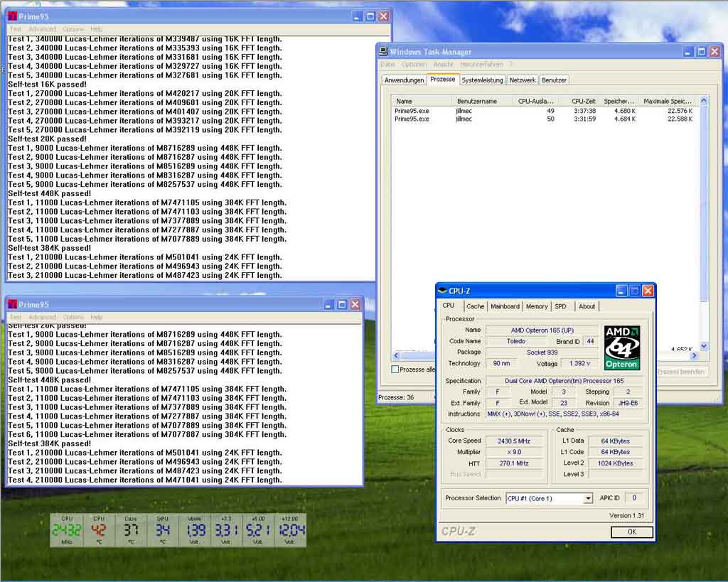
Task: Click the Vcore voltage gauge showing 1.39
Action: click(195, 530)
